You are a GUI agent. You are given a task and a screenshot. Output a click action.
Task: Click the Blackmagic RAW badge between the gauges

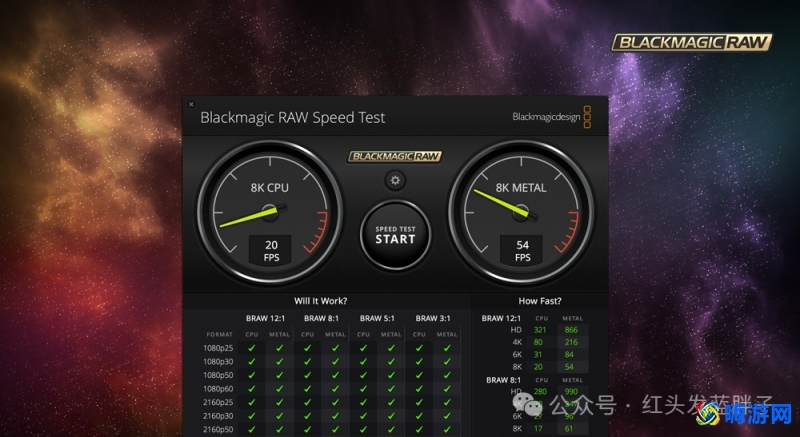(x=395, y=156)
